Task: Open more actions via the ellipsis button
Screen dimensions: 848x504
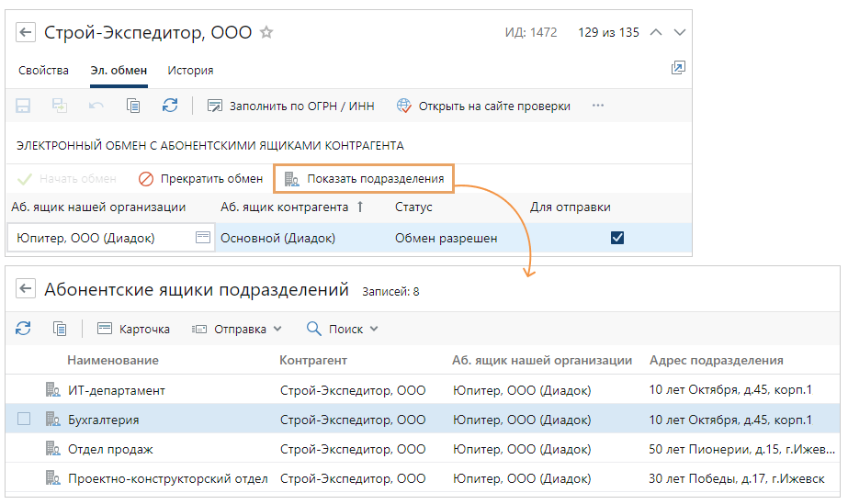Action: (x=598, y=106)
